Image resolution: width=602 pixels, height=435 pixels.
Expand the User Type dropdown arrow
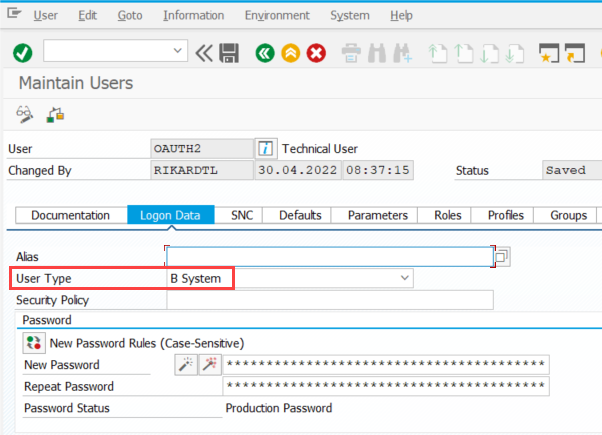pos(404,278)
